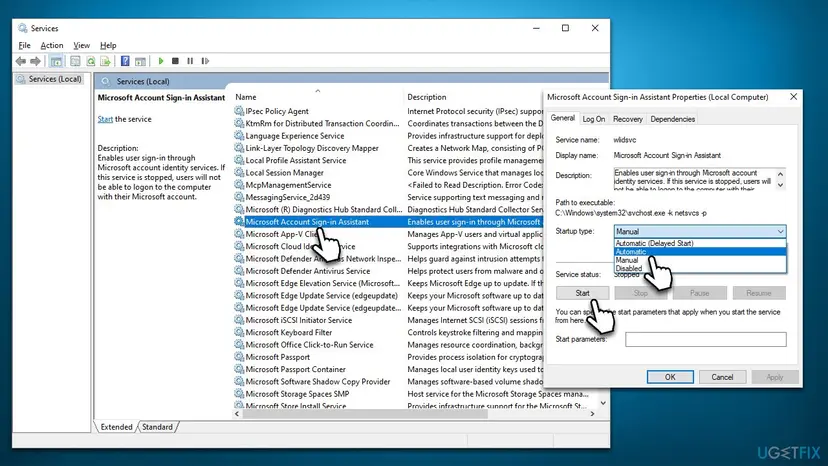Viewport: 828px width, 466px height.
Task: Click Cancel in Properties dialog
Action: pyautogui.click(x=722, y=377)
